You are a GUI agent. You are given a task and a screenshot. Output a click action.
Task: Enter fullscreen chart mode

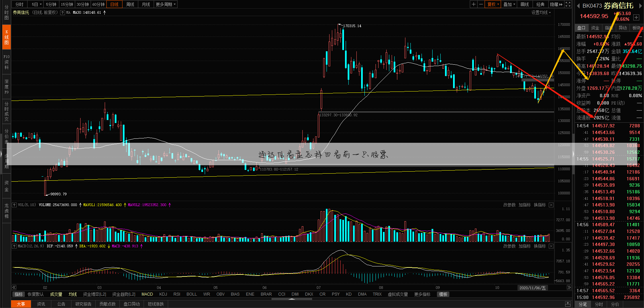tap(568, 4)
